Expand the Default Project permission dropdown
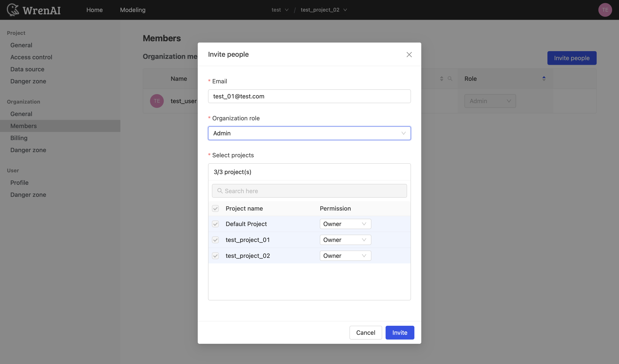 (x=345, y=224)
